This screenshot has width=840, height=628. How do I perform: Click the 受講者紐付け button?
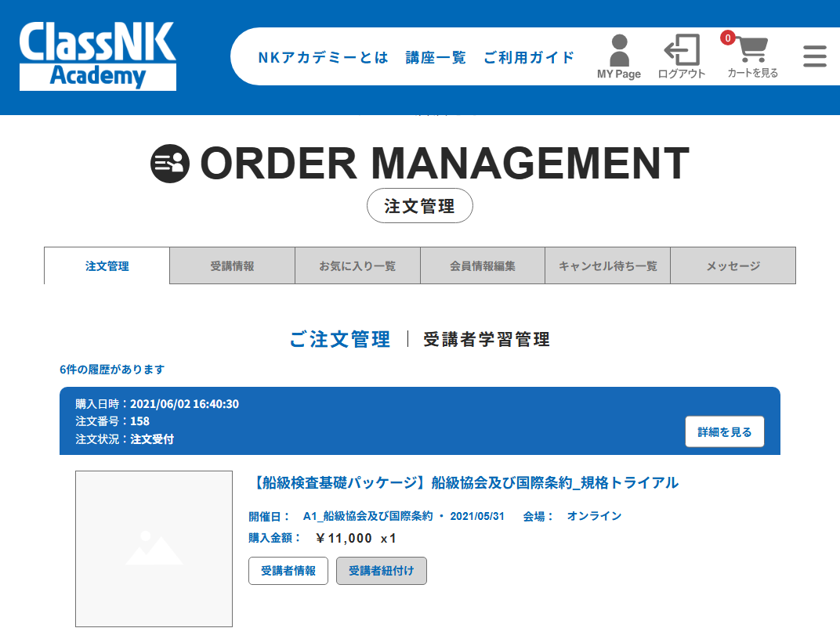tap(382, 571)
